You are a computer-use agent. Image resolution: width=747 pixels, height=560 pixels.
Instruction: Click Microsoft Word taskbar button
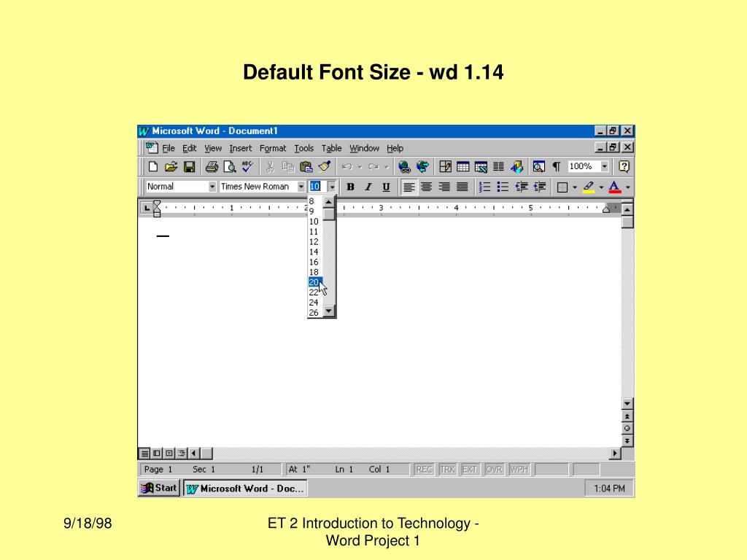pos(245,488)
